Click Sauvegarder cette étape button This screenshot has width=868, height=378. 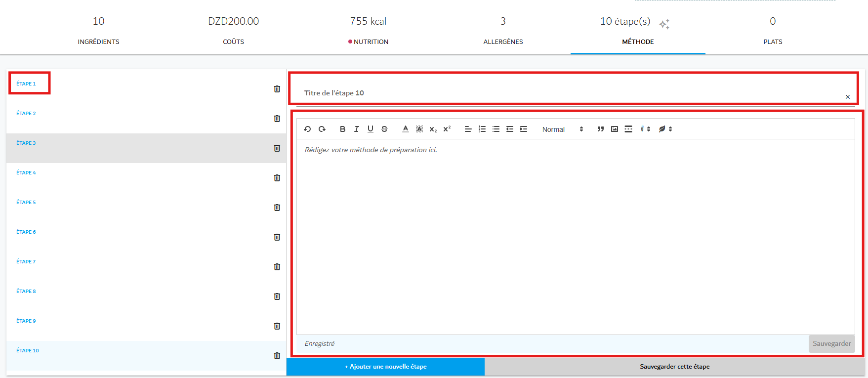(x=675, y=367)
